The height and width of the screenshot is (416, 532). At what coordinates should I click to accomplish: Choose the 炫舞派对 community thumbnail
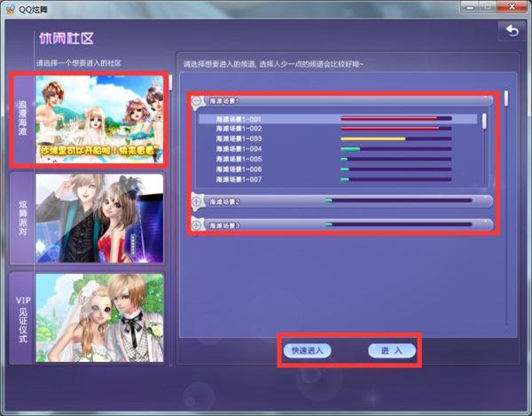tap(99, 218)
